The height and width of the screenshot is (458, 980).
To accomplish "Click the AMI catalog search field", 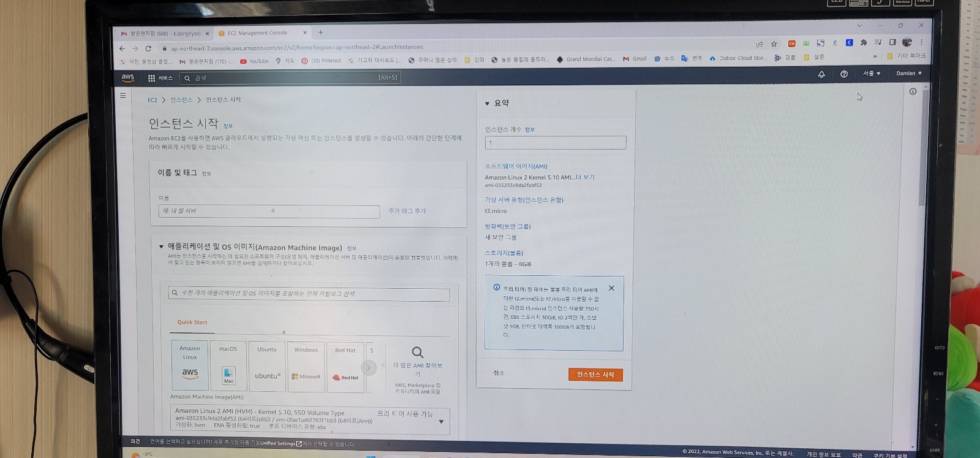I will [x=309, y=294].
